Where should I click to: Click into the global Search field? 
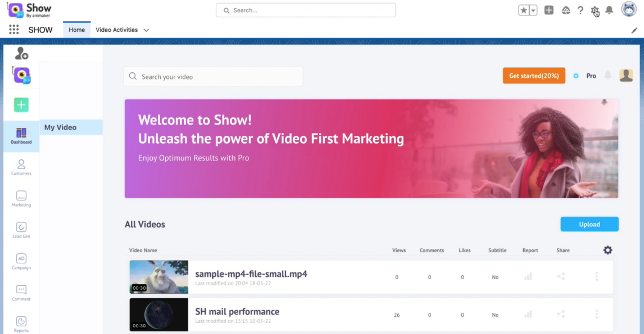[306, 10]
